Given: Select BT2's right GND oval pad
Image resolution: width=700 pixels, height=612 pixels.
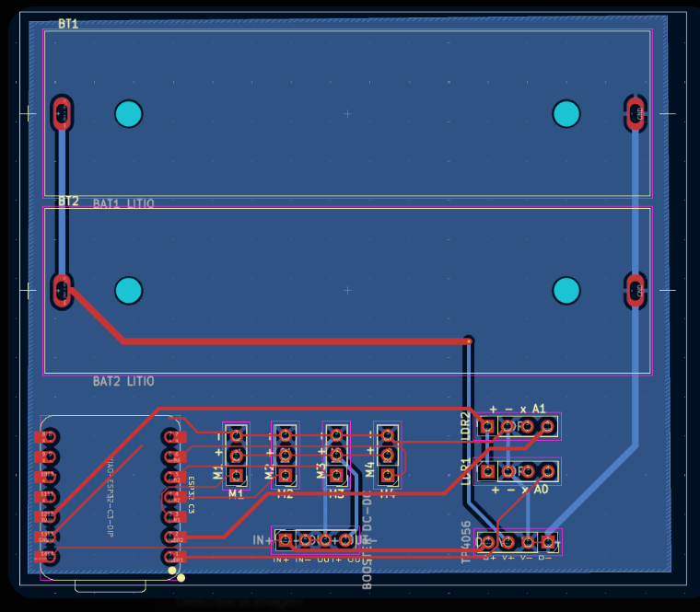Looking at the screenshot, I should (636, 291).
